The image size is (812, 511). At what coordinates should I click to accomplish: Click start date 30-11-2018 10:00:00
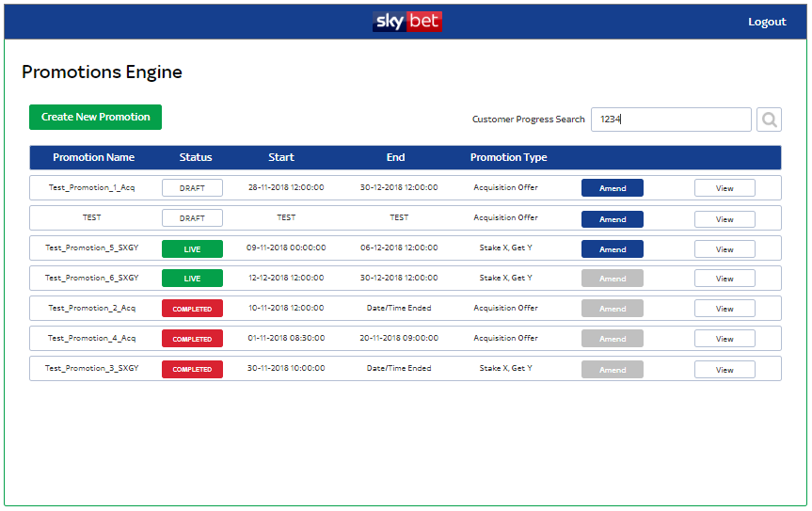coord(286,368)
